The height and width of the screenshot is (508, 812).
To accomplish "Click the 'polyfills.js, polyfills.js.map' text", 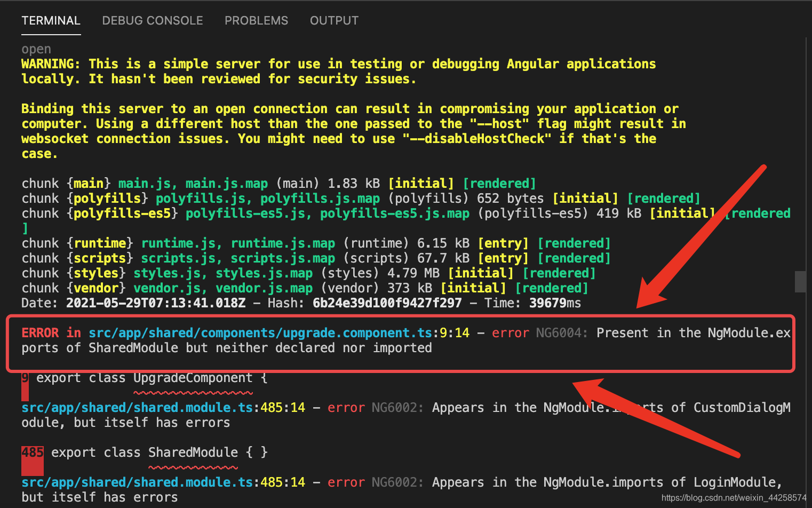I will tap(268, 199).
